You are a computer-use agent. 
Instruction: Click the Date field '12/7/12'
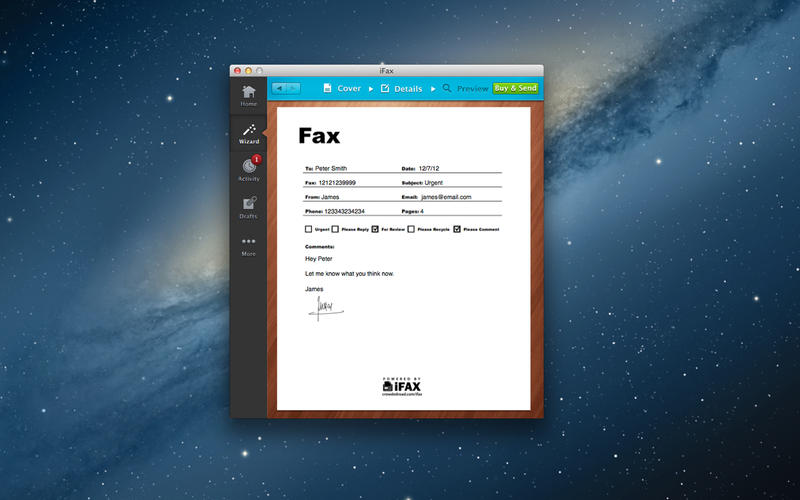pyautogui.click(x=429, y=168)
